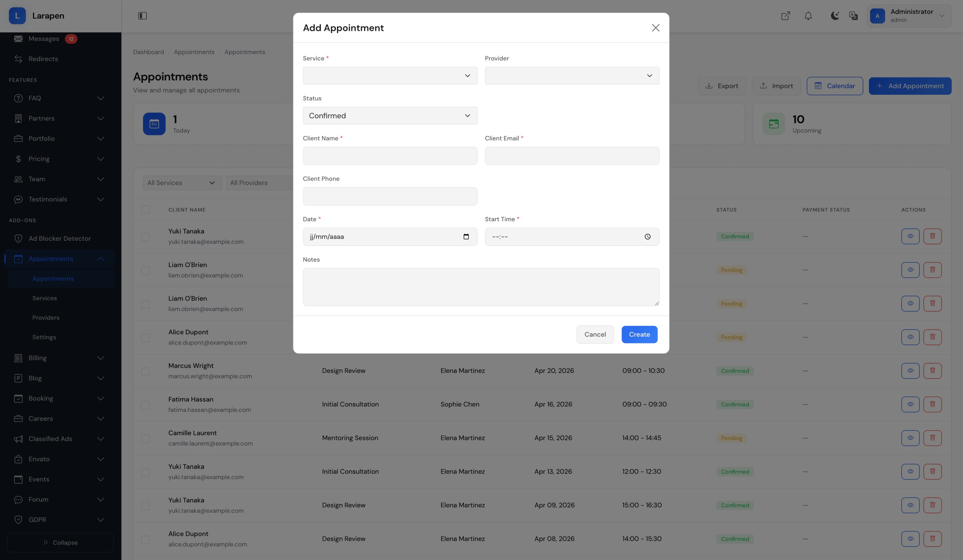Click the Cancel button
Screen dimensions: 963x560
coord(595,334)
